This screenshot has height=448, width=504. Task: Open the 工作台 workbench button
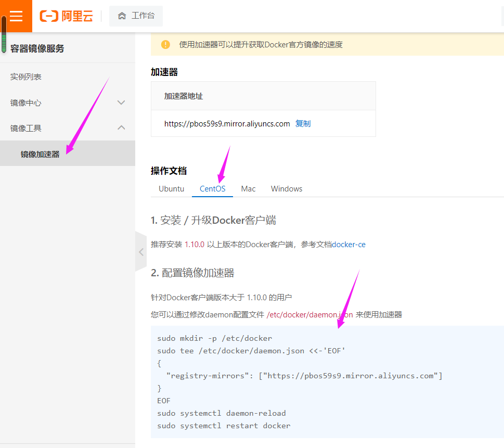[x=136, y=16]
